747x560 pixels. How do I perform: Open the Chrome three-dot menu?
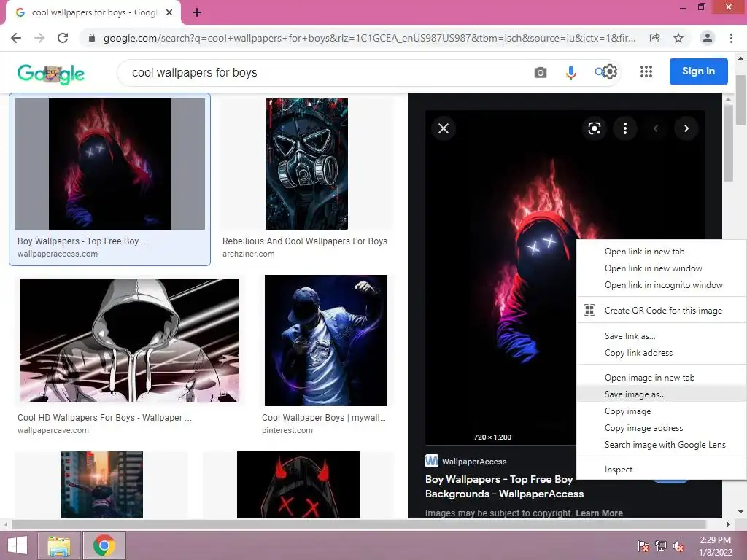point(731,38)
